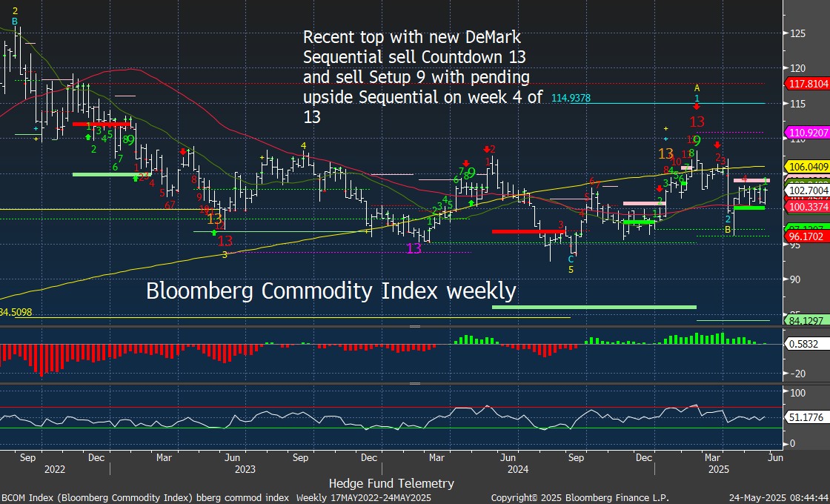Click the Copyright 2025 Bloomberg Finance text
This screenshot has width=830, height=504.
point(580,498)
